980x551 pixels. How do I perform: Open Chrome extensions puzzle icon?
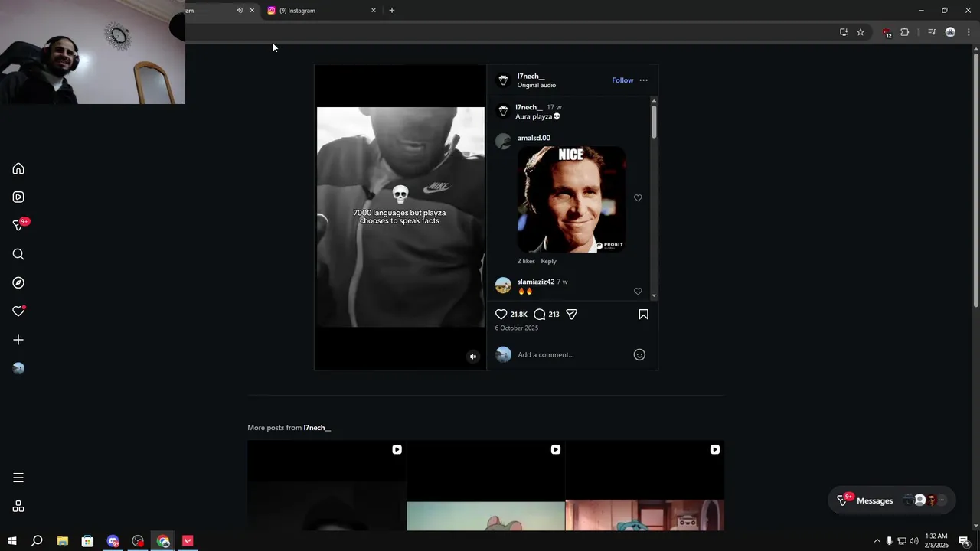pyautogui.click(x=904, y=32)
